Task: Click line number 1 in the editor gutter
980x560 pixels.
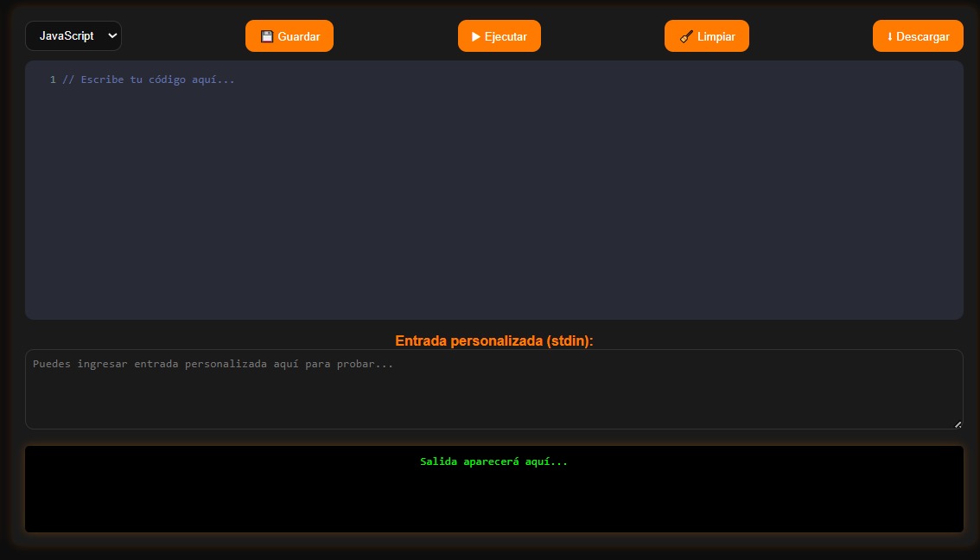Action: click(x=53, y=80)
